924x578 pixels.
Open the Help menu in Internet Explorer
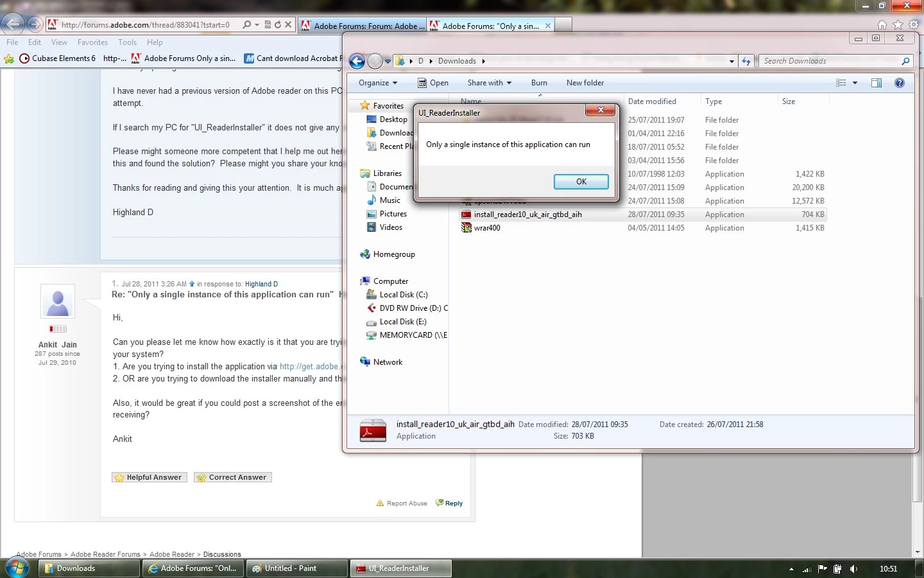pyautogui.click(x=155, y=42)
